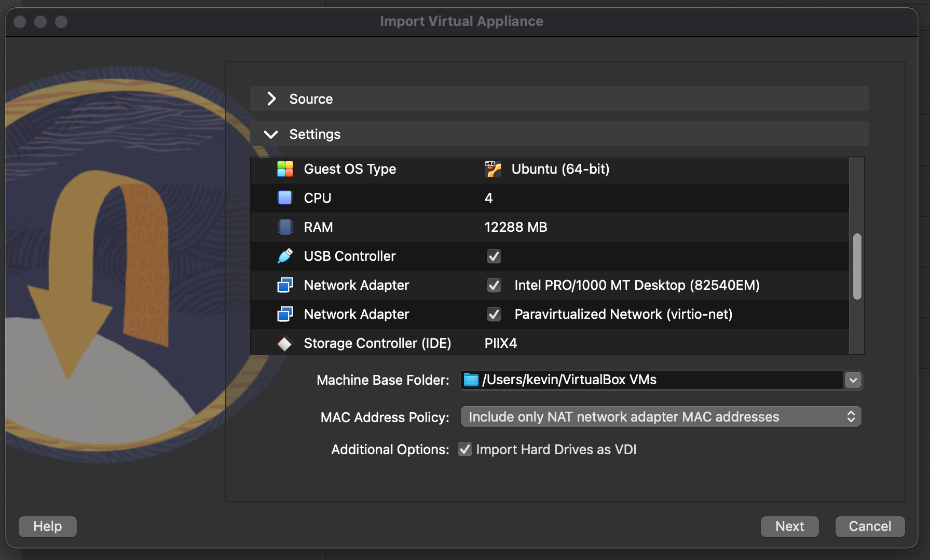
Task: Toggle the USB Controller checkbox
Action: [494, 256]
